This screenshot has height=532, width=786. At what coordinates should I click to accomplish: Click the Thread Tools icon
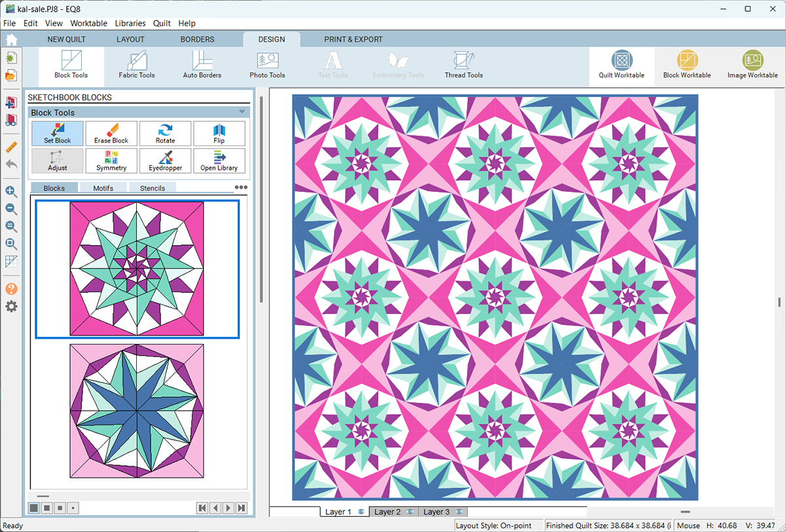coord(464,65)
